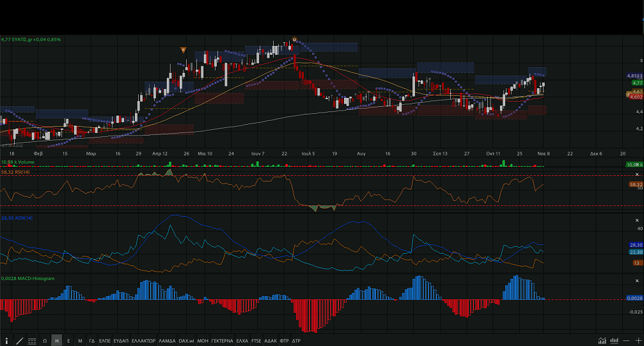Load the ΕΛΛΑΚΤΩΡ chart
The image size is (644, 346).
coord(144,341)
